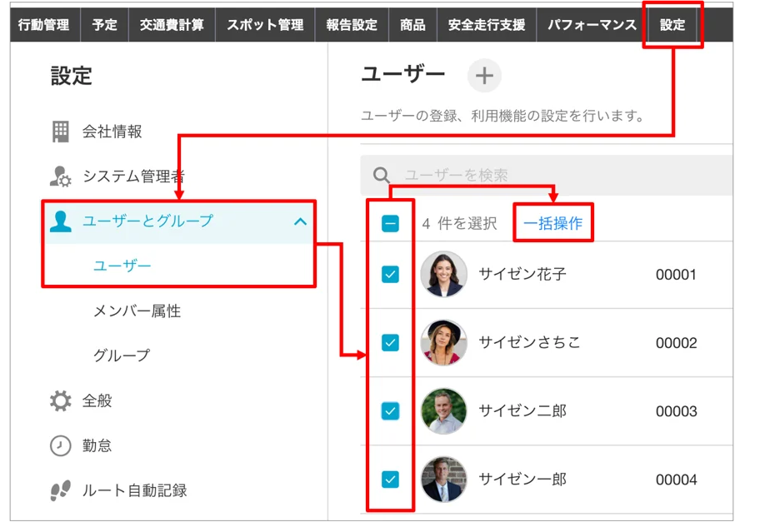Open user サイゼン二郎
Viewport: 760px width, 532px height.
[x=522, y=411]
